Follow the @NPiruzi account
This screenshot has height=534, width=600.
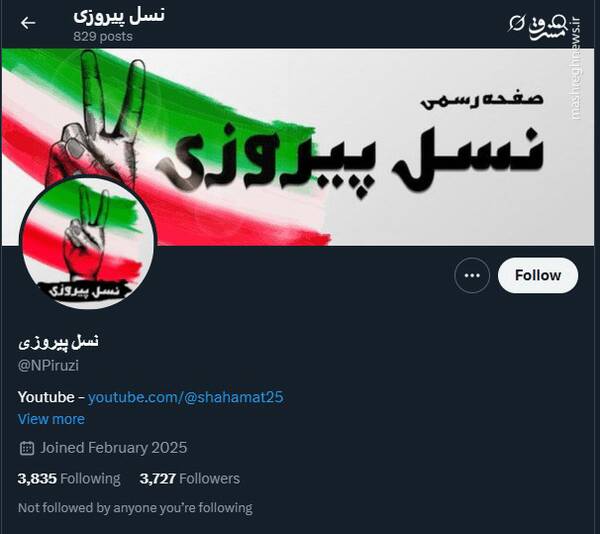pyautogui.click(x=538, y=275)
